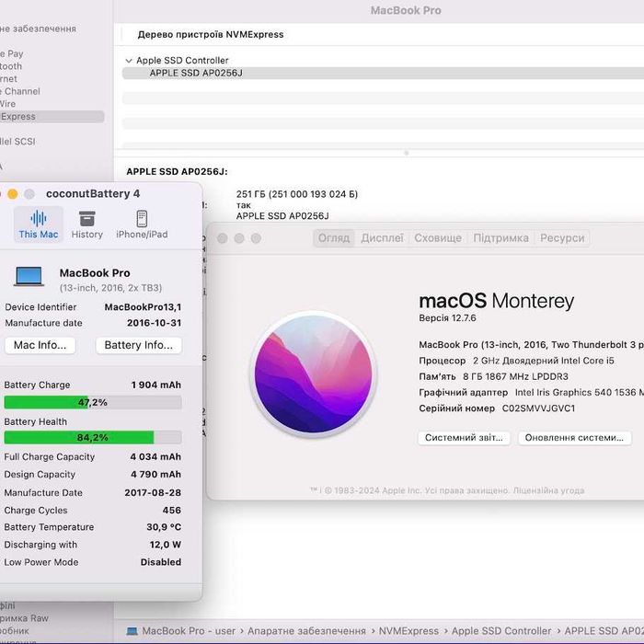The image size is (644, 644).
Task: Click the Design Capacity value 4 790 mAh
Action: [156, 475]
